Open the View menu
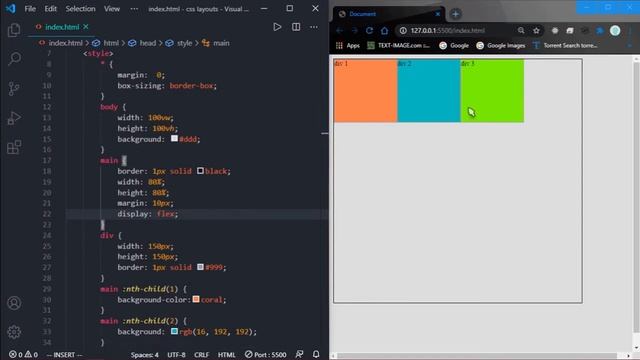The height and width of the screenshot is (360, 640). click(x=111, y=9)
